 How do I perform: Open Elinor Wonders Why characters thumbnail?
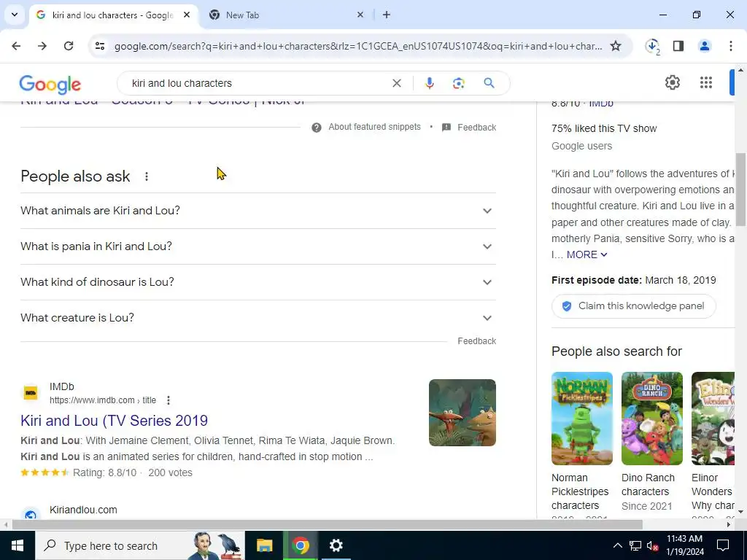coord(713,418)
